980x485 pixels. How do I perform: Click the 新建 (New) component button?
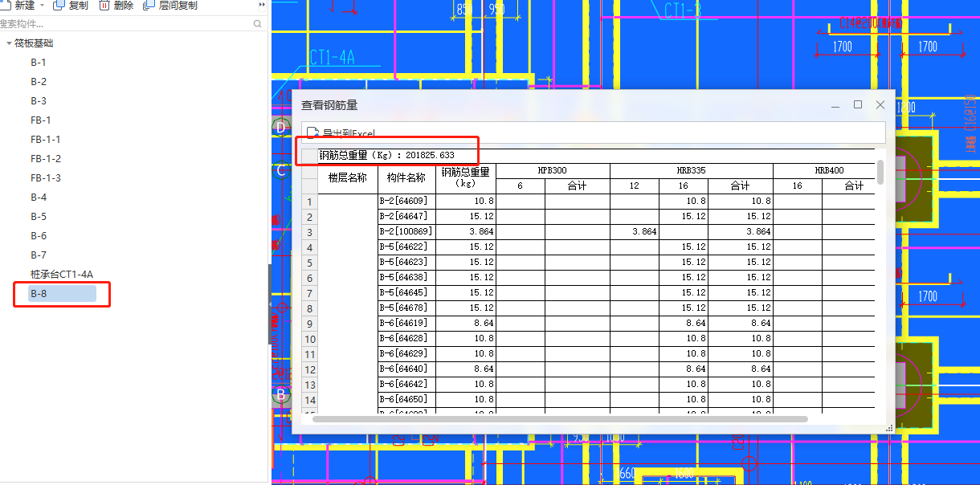[18, 6]
